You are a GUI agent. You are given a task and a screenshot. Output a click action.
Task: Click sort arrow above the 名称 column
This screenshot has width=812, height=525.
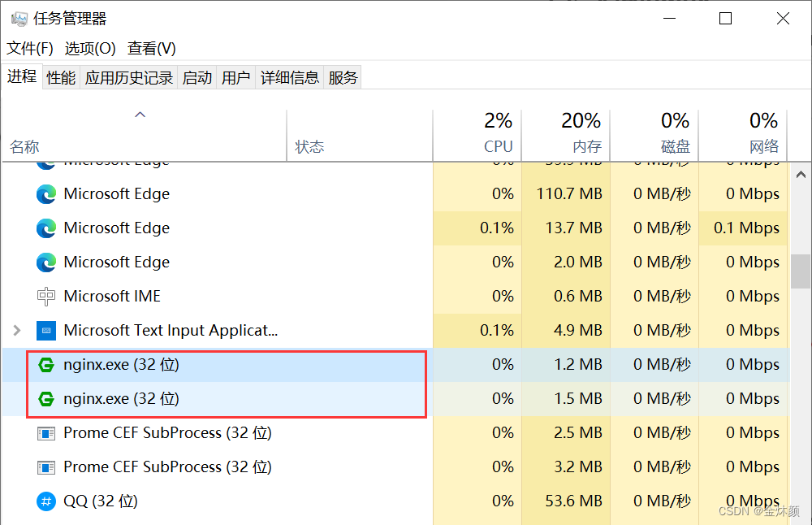click(140, 115)
